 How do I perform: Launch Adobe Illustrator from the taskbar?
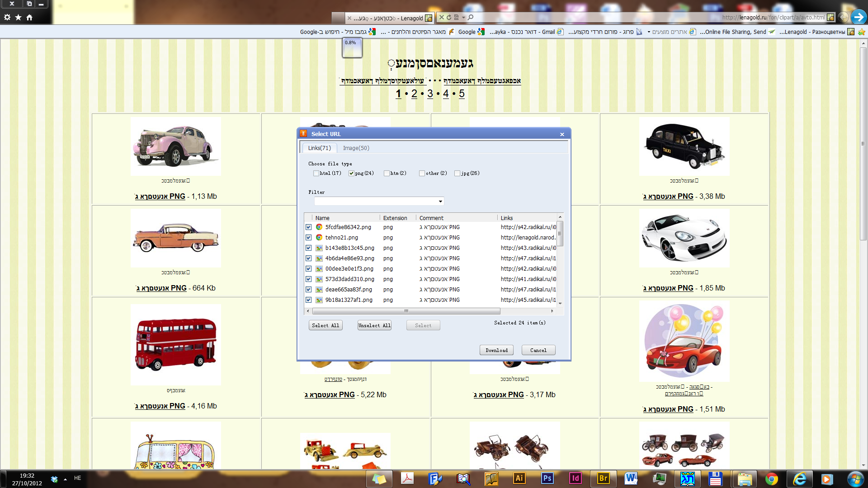519,478
